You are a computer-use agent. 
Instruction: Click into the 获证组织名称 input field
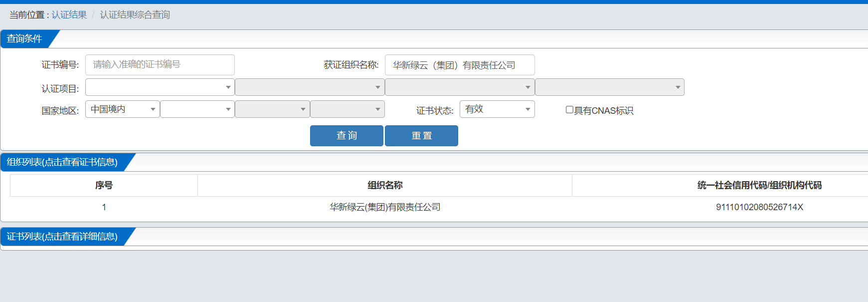(460, 65)
